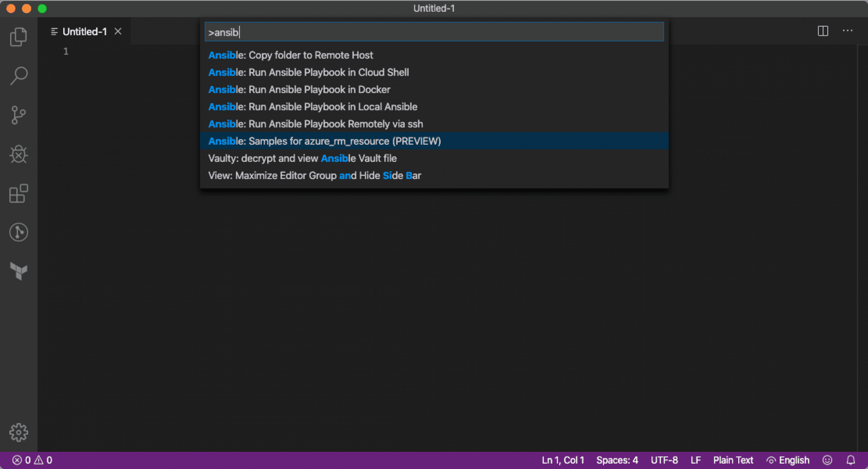Change file encoding UTF-8

click(x=664, y=460)
